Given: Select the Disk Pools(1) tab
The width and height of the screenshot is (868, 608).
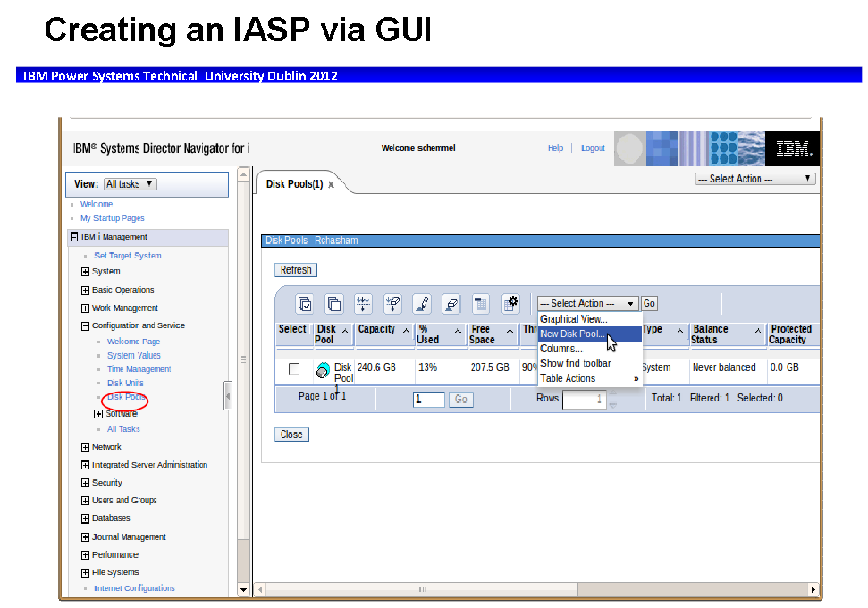Looking at the screenshot, I should tap(294, 184).
